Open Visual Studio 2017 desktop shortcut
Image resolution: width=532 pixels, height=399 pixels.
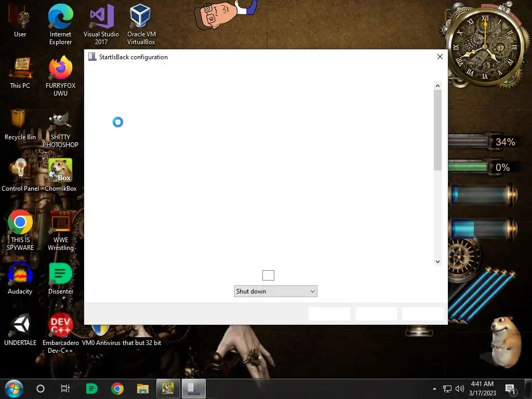[x=101, y=24]
